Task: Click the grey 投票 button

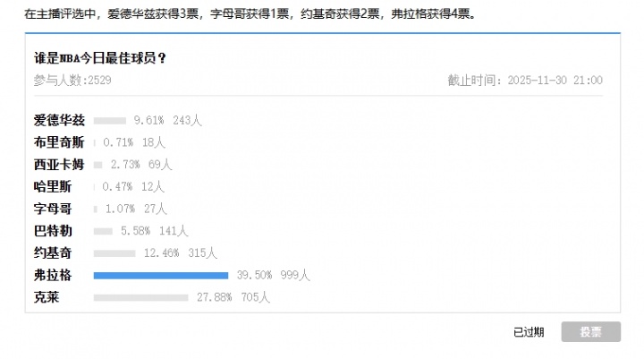Action: [590, 332]
